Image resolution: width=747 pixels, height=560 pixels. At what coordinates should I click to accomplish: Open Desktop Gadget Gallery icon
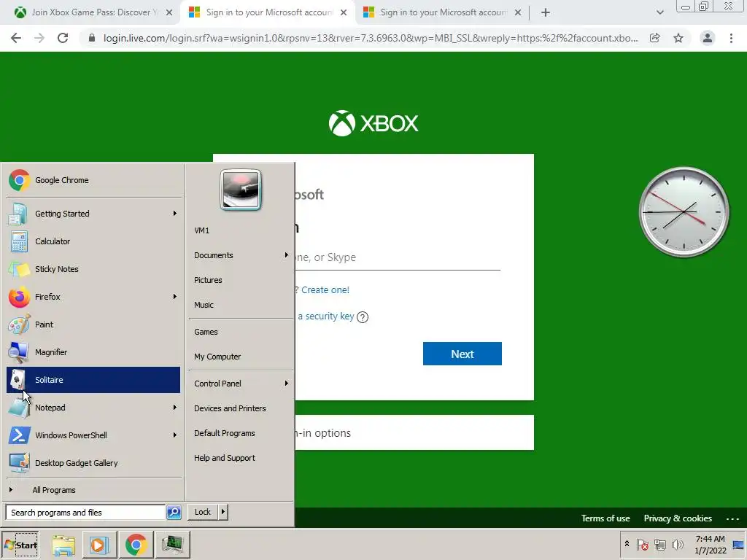pos(18,463)
